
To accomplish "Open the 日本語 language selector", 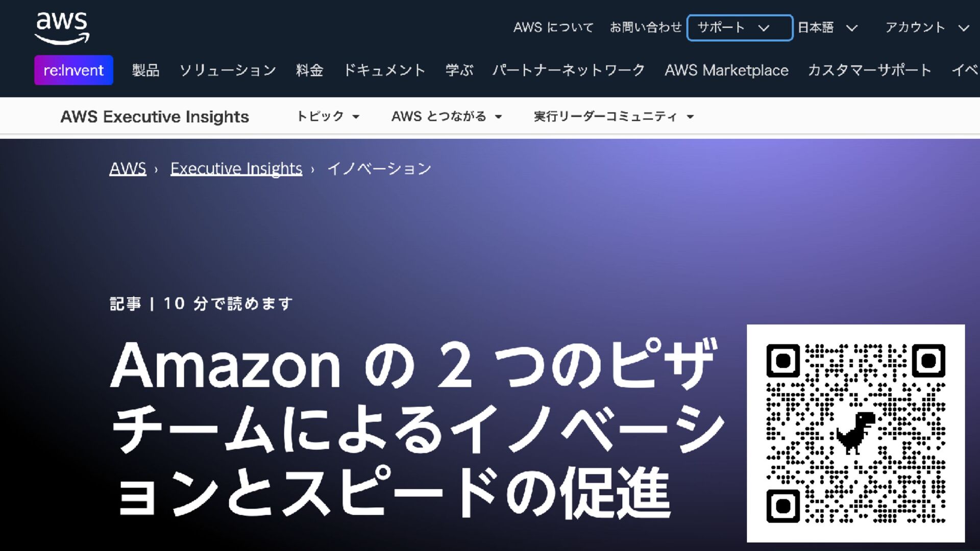I will [827, 28].
